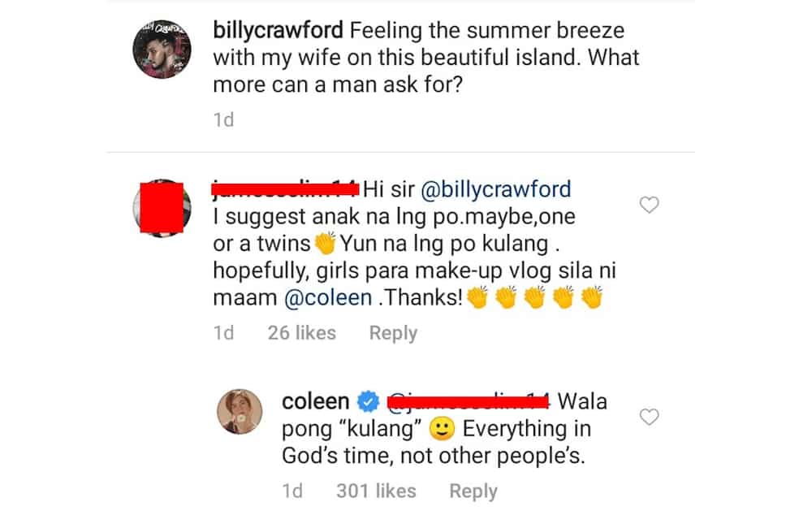Click the 1d timestamp beside 26 likes
Viewport: 812px width, 528px height.
pyautogui.click(x=224, y=333)
